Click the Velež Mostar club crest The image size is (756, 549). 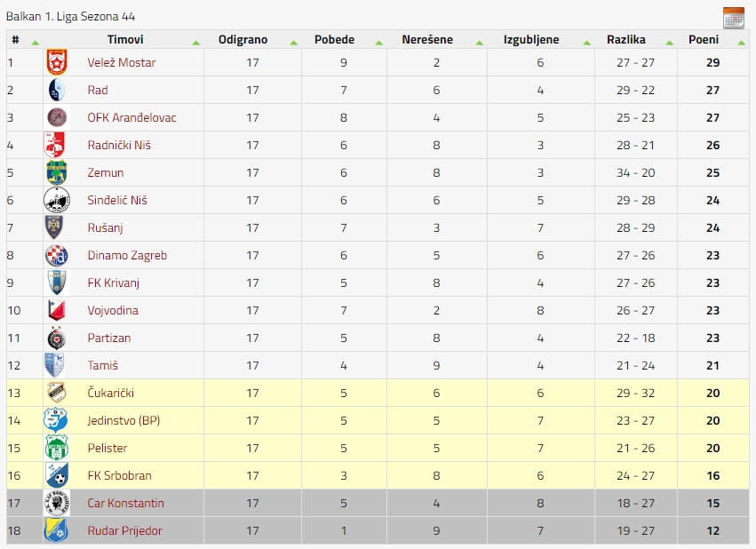pyautogui.click(x=57, y=62)
